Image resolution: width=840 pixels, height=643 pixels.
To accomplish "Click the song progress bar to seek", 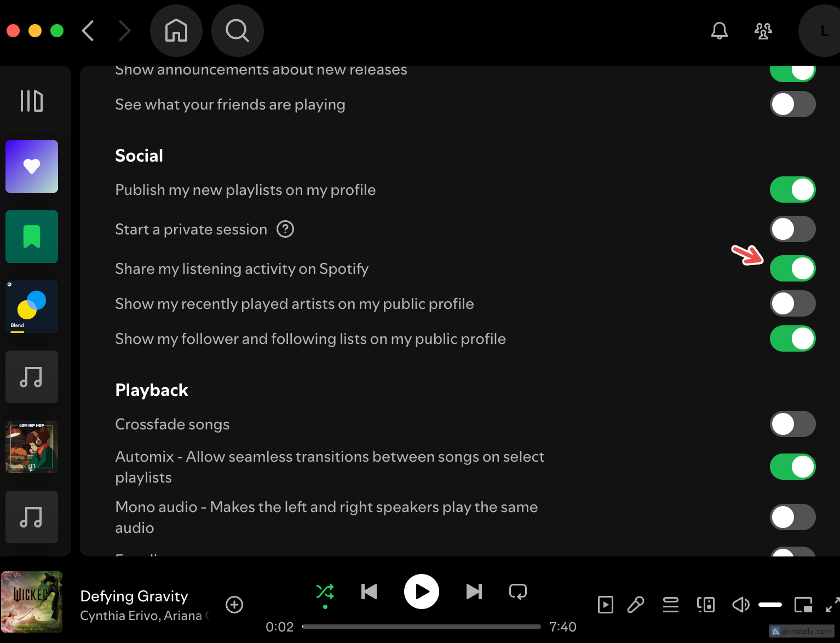I will coord(422,627).
